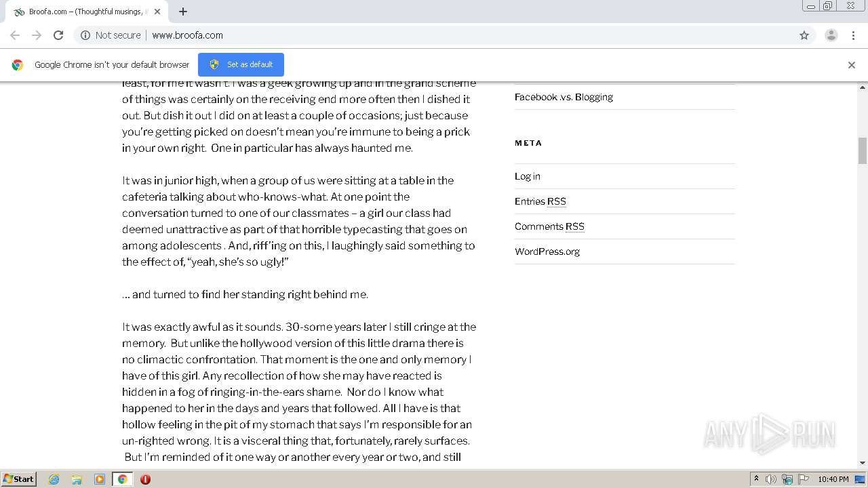Select the Broofa.com browser tab

pos(87,12)
